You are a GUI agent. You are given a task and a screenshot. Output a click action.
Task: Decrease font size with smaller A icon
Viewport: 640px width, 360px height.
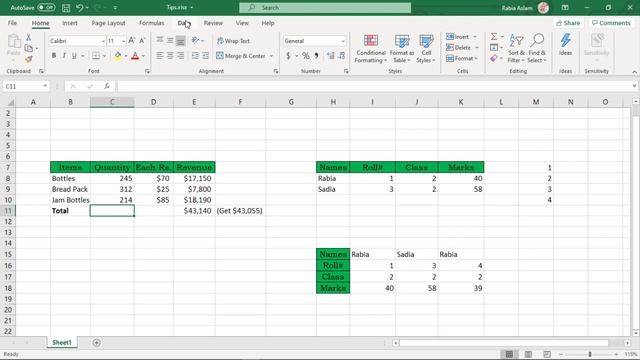pos(142,40)
